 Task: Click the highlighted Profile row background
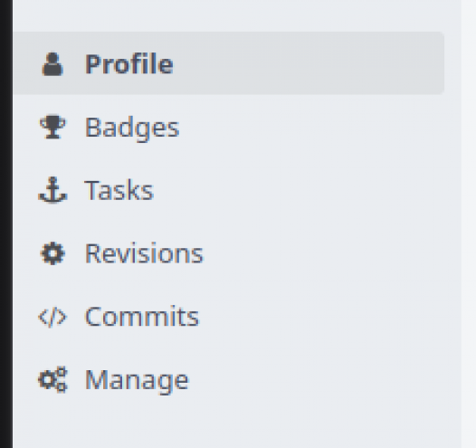tap(303, 63)
